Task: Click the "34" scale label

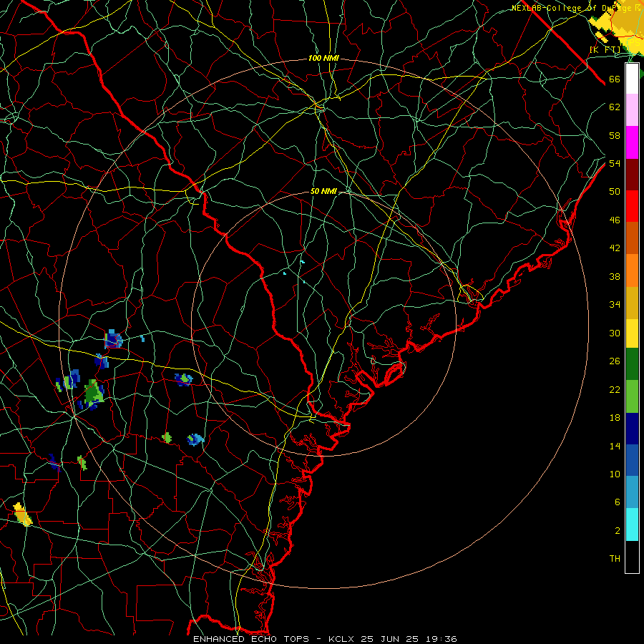Action: [x=615, y=305]
